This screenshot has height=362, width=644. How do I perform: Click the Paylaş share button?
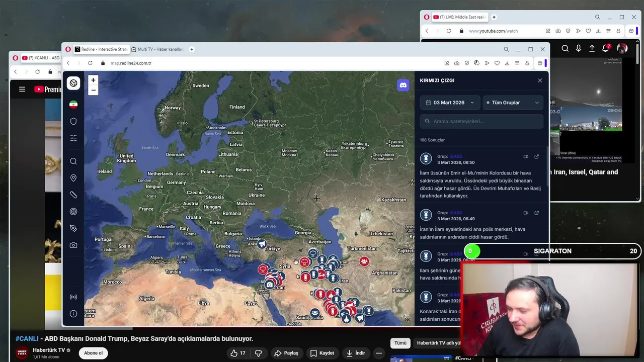(x=286, y=353)
